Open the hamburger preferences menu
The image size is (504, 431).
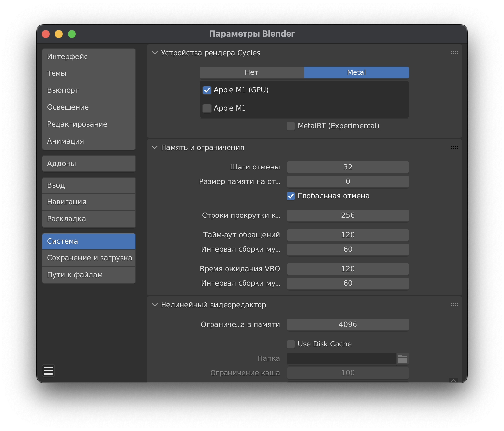point(48,371)
